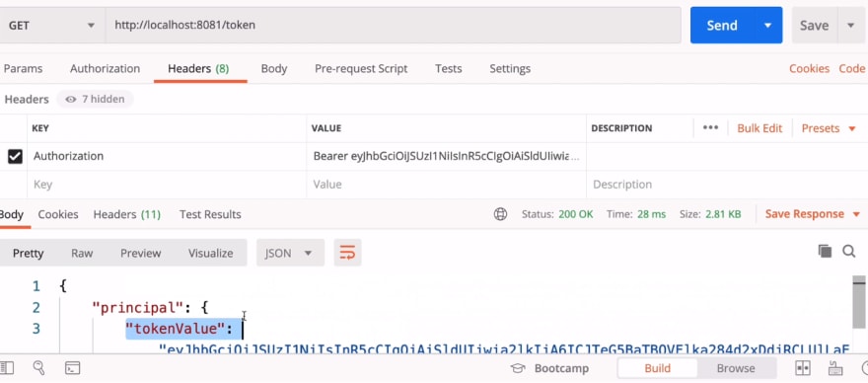Click the empty Description field
Screen dimensions: 868x383
(x=727, y=185)
